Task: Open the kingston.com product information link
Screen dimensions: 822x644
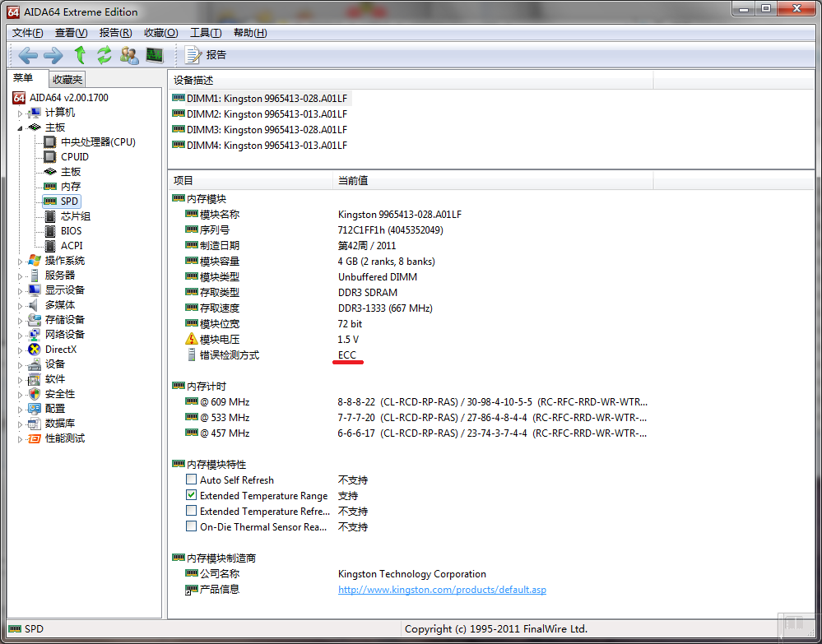Action: pos(442,590)
